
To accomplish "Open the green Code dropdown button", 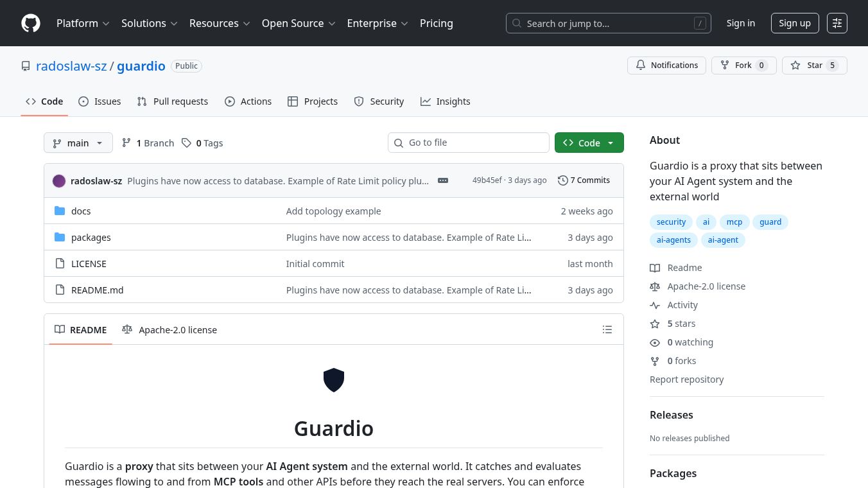I will click(x=589, y=143).
